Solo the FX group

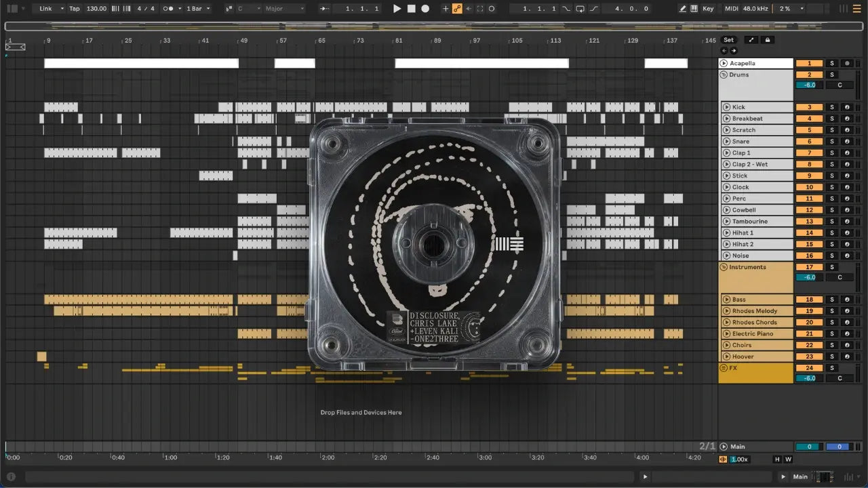click(x=832, y=368)
